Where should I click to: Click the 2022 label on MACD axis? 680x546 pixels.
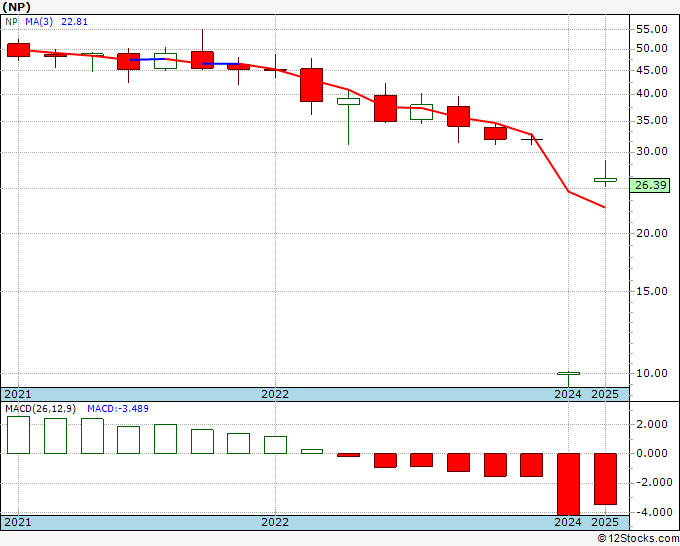click(x=275, y=522)
